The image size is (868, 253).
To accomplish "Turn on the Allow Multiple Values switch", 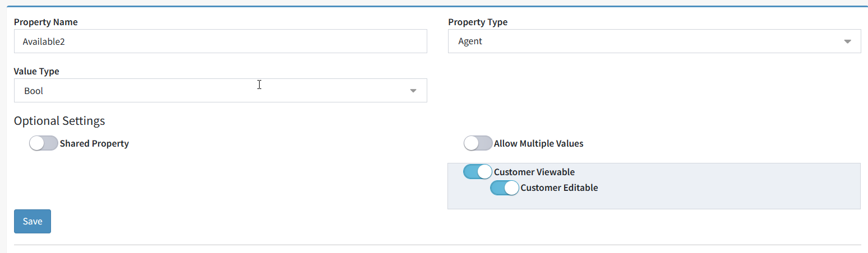I will point(478,143).
